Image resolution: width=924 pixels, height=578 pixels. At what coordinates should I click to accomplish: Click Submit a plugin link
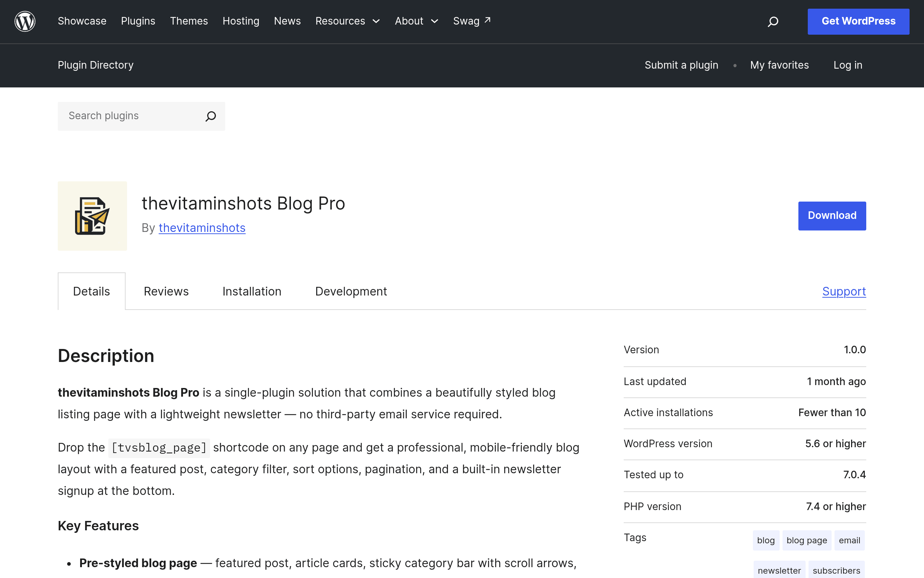tap(681, 65)
